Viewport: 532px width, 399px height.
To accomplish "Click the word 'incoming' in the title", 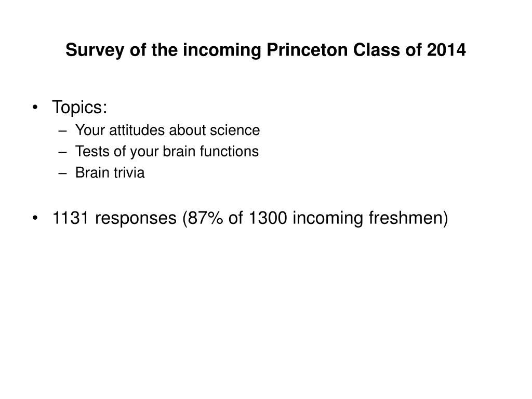I will 222,50.
